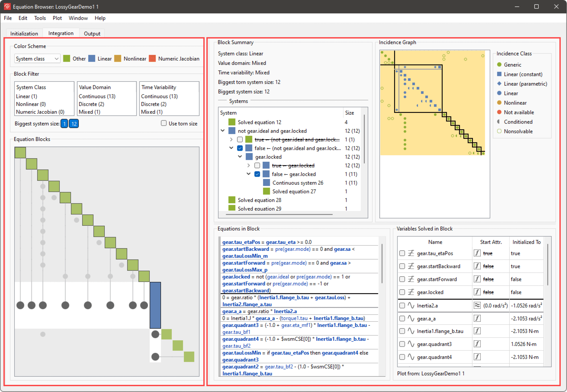The width and height of the screenshot is (567, 392).
Task: Click the start attribute icon for gear.a_a
Action: coord(477,318)
